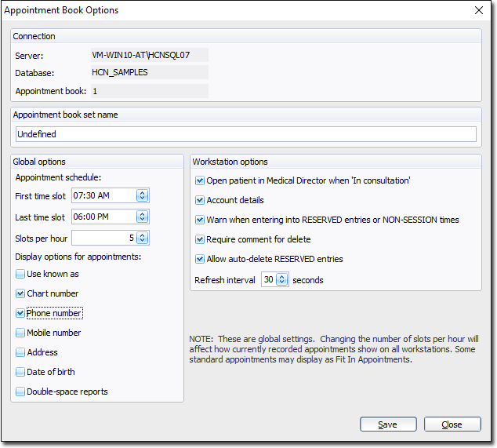Tick the Address checkbox
Viewport: 497px width, 448px height.
(x=20, y=352)
